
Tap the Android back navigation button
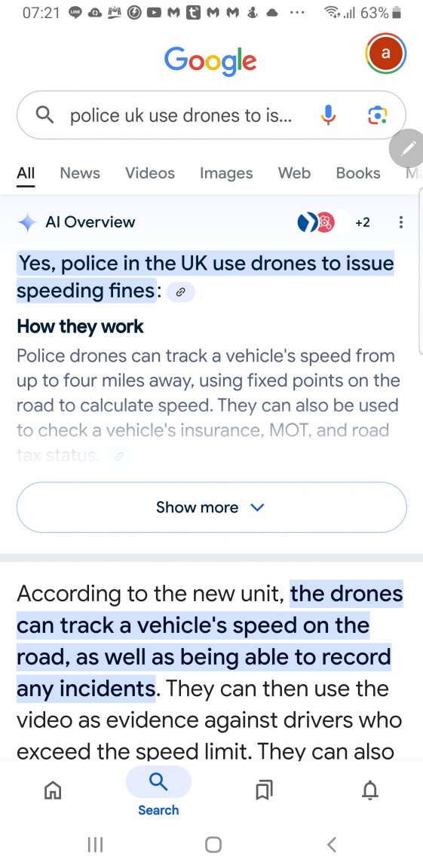click(332, 844)
